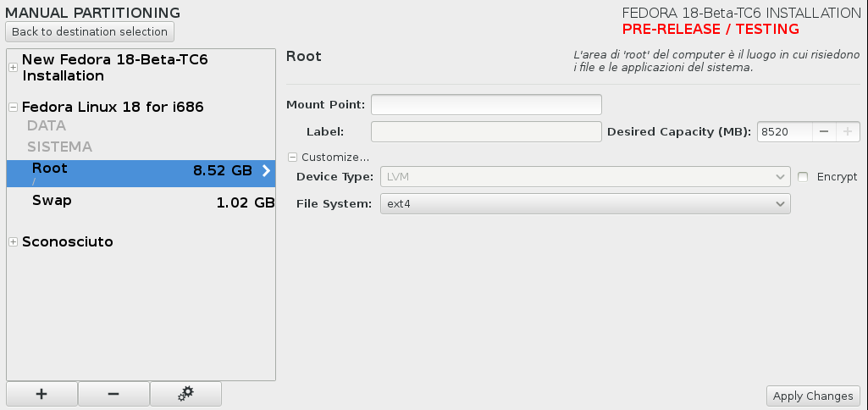Select the Swap partition entry

tap(141, 202)
